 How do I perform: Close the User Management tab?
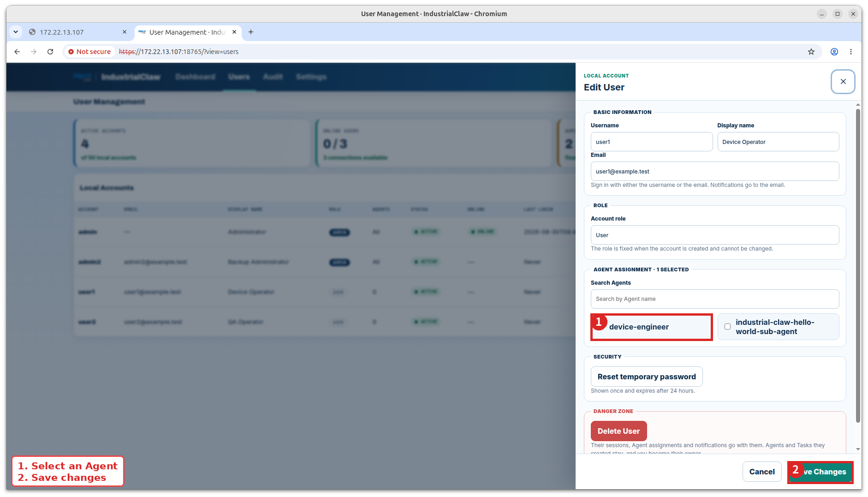coord(234,32)
